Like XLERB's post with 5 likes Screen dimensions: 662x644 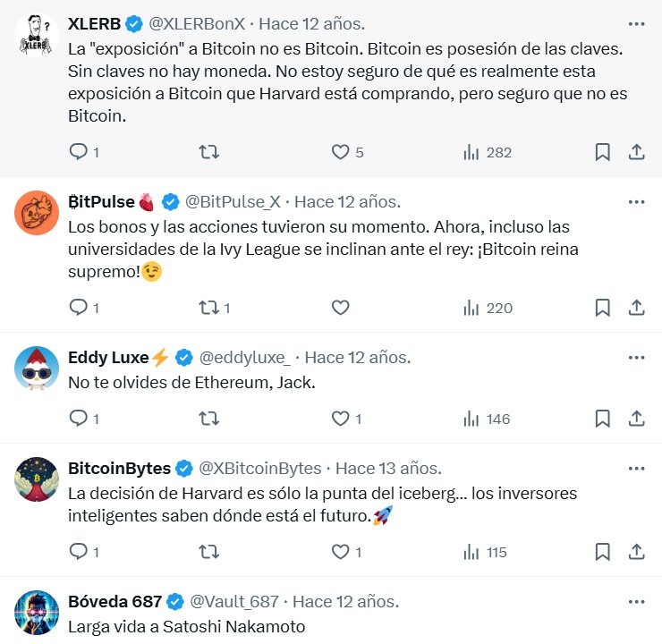(x=340, y=152)
